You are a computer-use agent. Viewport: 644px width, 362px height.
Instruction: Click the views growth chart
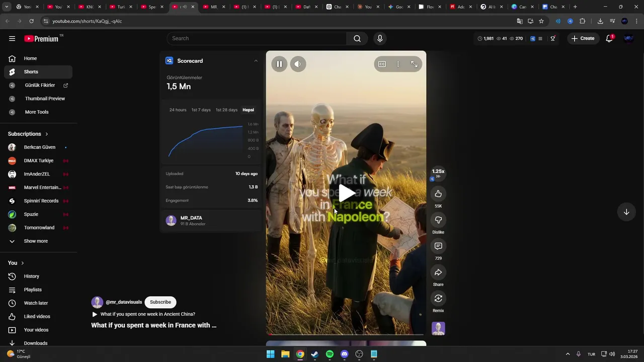tap(205, 141)
